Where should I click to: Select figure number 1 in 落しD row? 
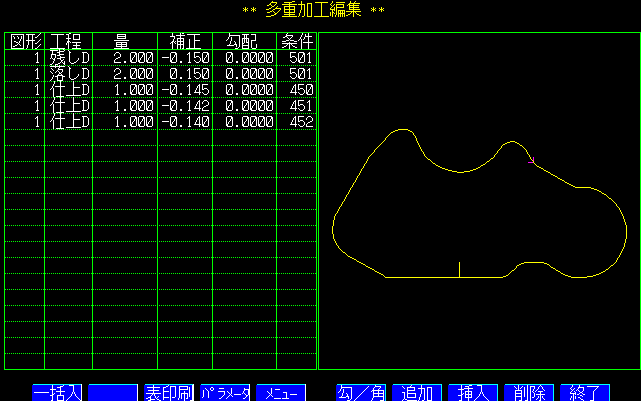pyautogui.click(x=37, y=74)
